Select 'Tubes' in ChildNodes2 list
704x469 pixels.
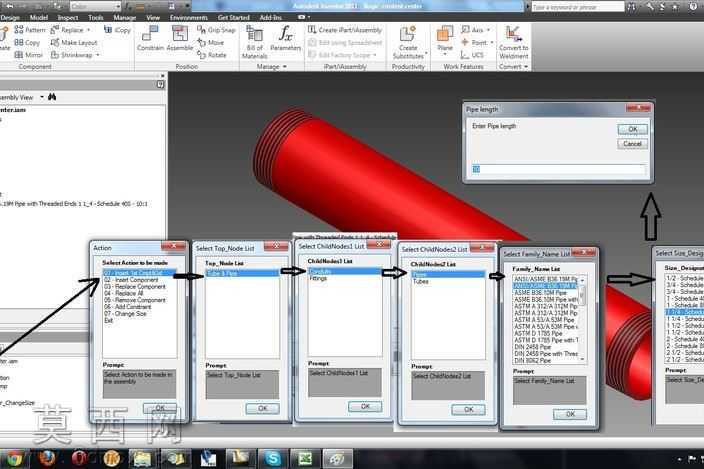click(421, 281)
